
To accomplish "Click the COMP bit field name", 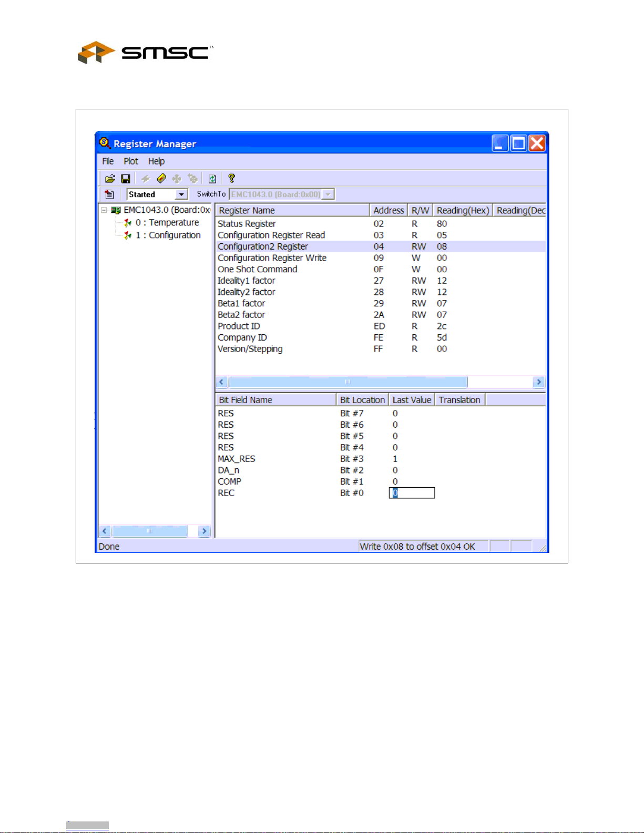I will [x=230, y=482].
